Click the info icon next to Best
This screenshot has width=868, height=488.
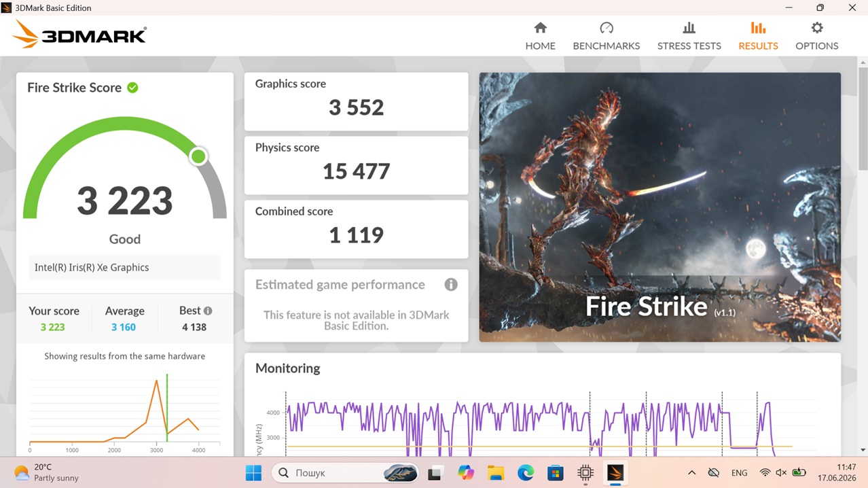(208, 311)
